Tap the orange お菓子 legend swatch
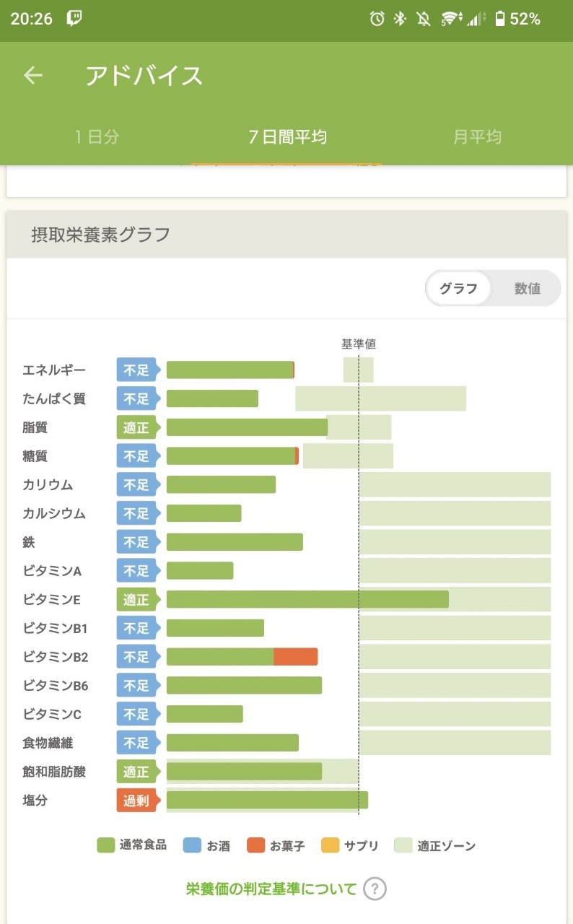Screen dimensions: 573x924 coord(256,845)
